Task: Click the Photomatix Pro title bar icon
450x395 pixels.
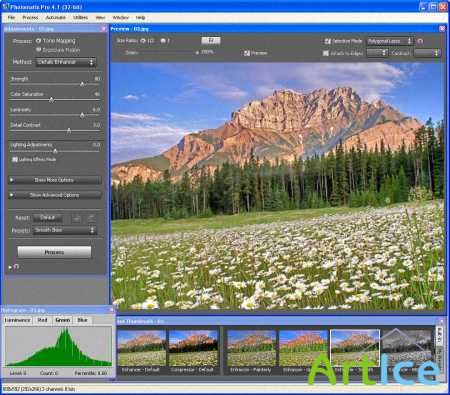Action: point(5,6)
